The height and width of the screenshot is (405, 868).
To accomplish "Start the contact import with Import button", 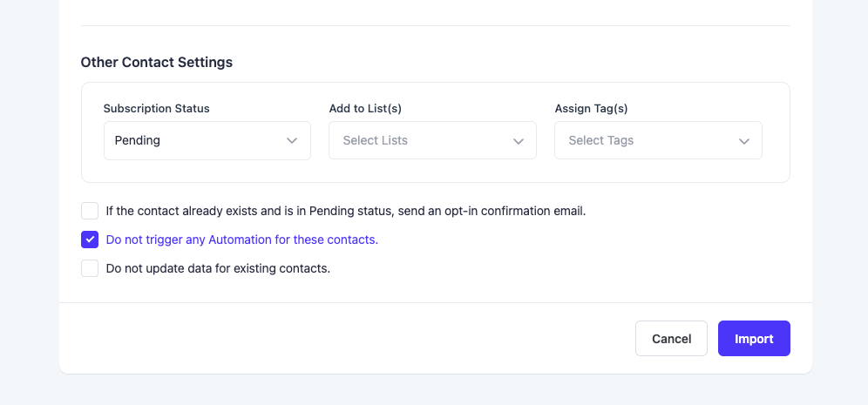I will click(754, 339).
